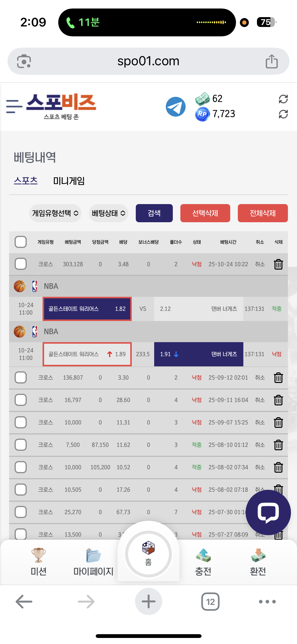Expand the 게임유형선택 dropdown

click(55, 213)
